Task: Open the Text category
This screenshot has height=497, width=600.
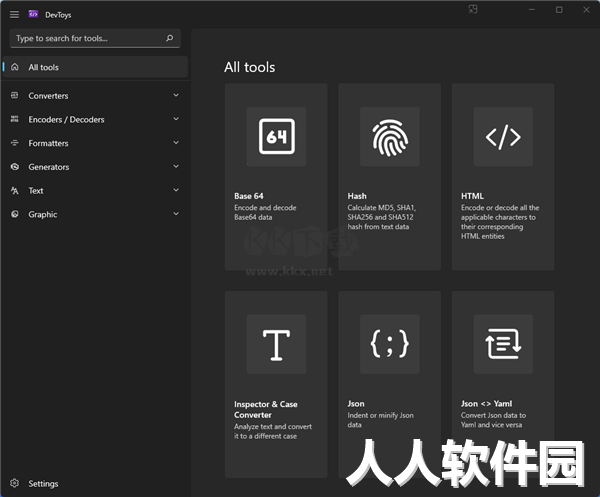Action: click(95, 191)
